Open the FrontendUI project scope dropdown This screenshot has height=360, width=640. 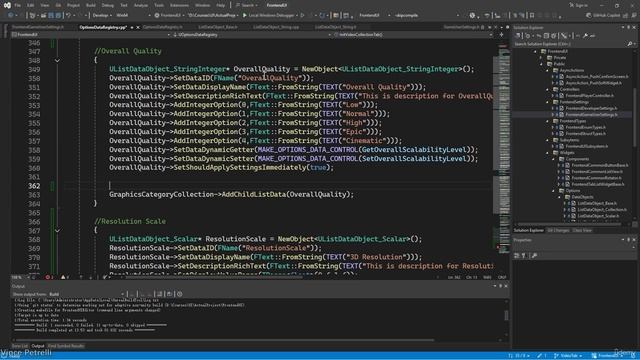(x=91, y=35)
